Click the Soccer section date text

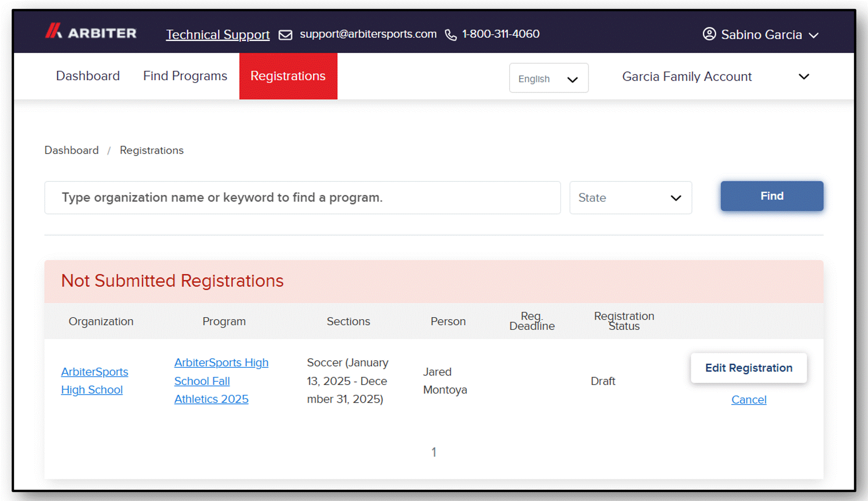[x=348, y=381]
